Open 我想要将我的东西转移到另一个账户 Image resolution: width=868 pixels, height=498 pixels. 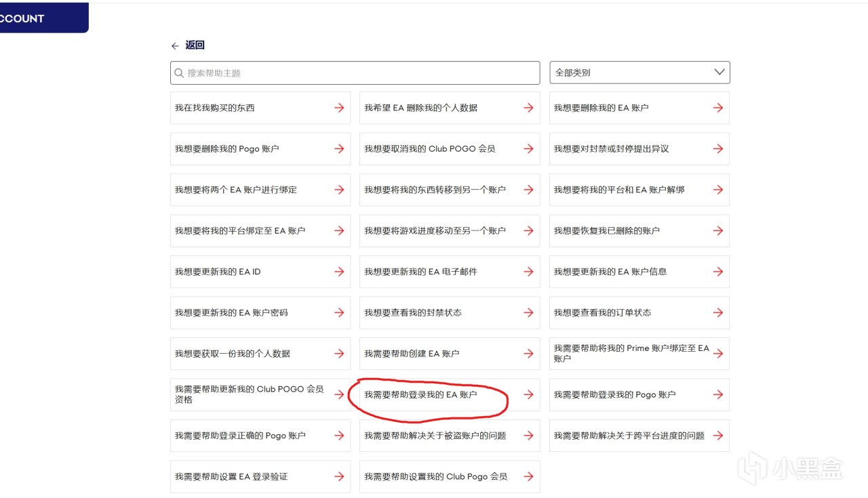click(x=450, y=190)
